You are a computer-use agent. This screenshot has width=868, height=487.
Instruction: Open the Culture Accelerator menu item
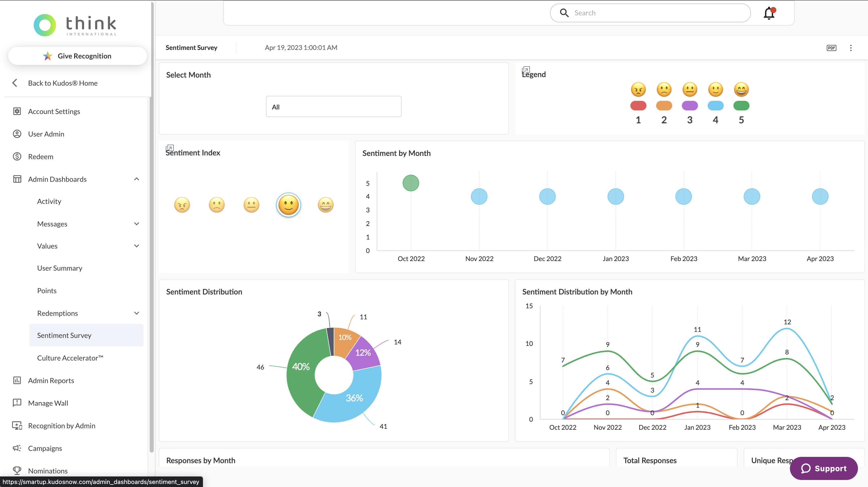(x=70, y=358)
